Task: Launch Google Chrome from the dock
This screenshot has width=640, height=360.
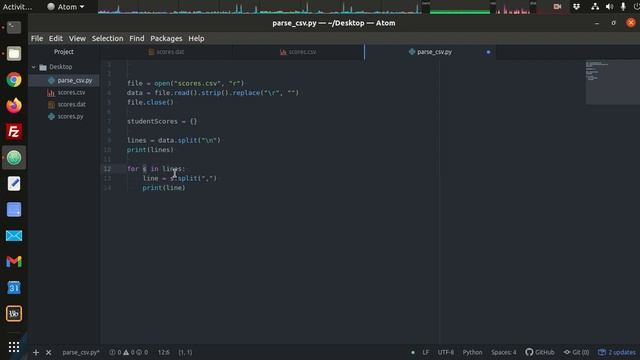Action: (x=14, y=80)
